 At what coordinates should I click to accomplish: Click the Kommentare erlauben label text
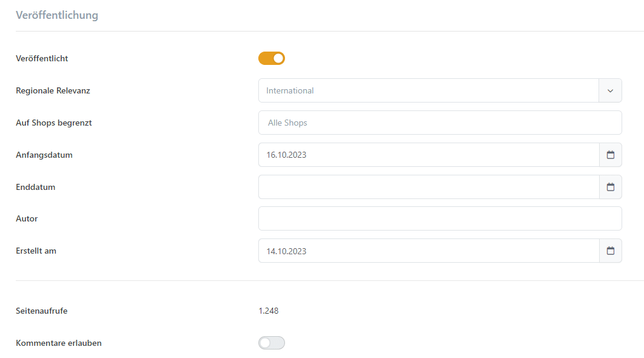[59, 343]
